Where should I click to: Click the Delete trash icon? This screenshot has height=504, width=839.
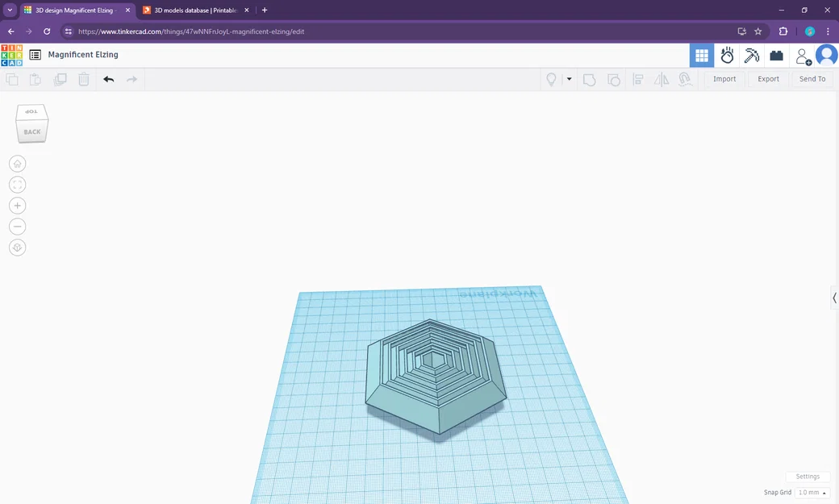[x=84, y=80]
